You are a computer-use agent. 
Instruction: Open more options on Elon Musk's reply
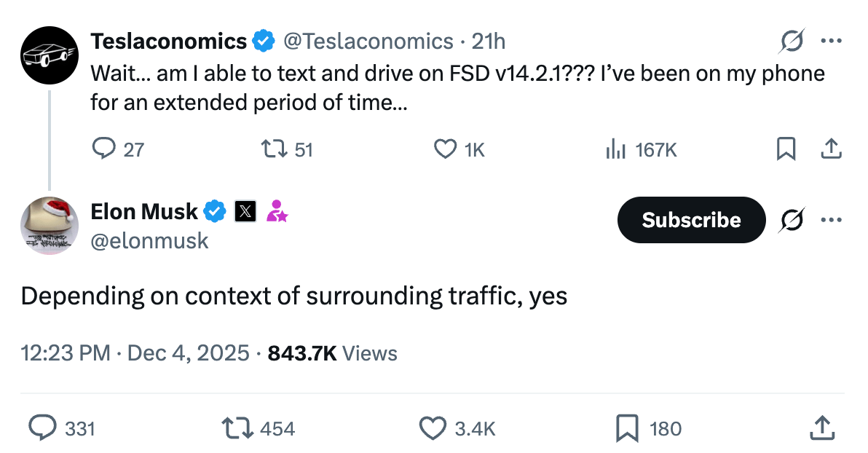coord(831,220)
